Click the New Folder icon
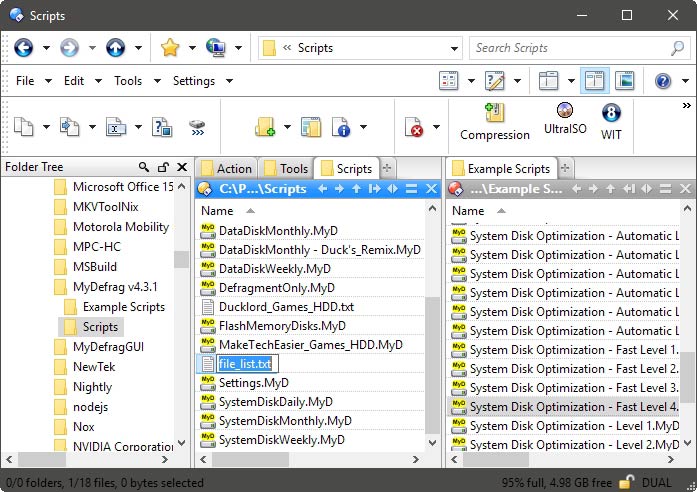The image size is (697, 492). click(x=265, y=127)
